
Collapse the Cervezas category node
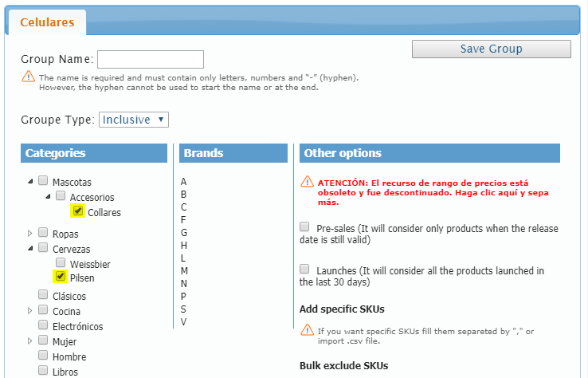pyautogui.click(x=31, y=248)
